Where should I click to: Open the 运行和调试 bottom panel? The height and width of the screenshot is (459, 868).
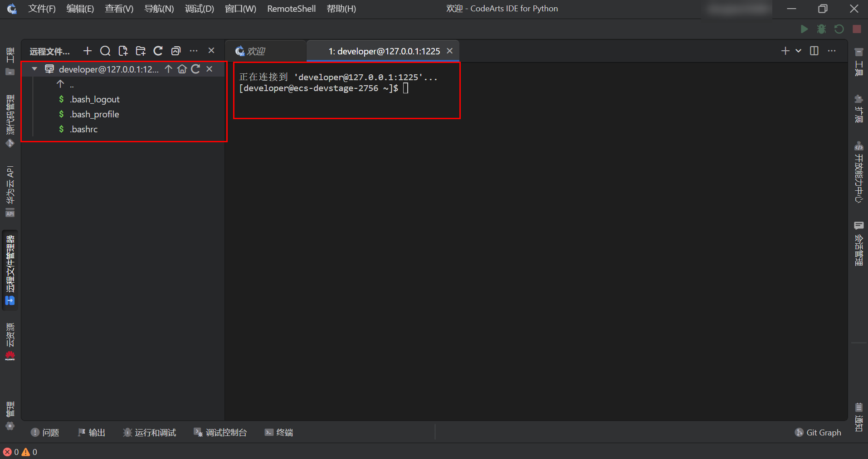point(149,432)
